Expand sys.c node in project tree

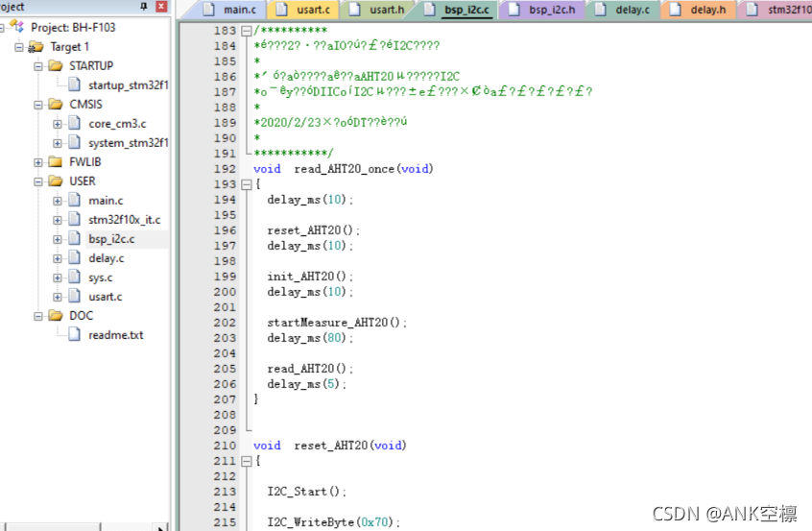[x=58, y=278]
